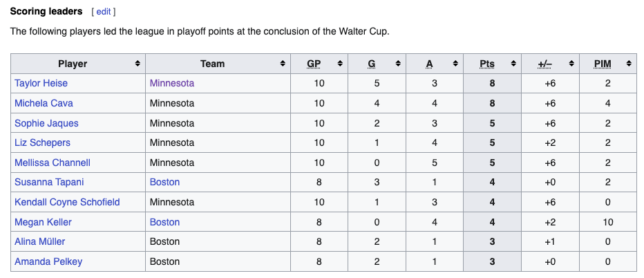Sort by plus/minus column arrows
Screen dimensions: 644x278
point(571,64)
